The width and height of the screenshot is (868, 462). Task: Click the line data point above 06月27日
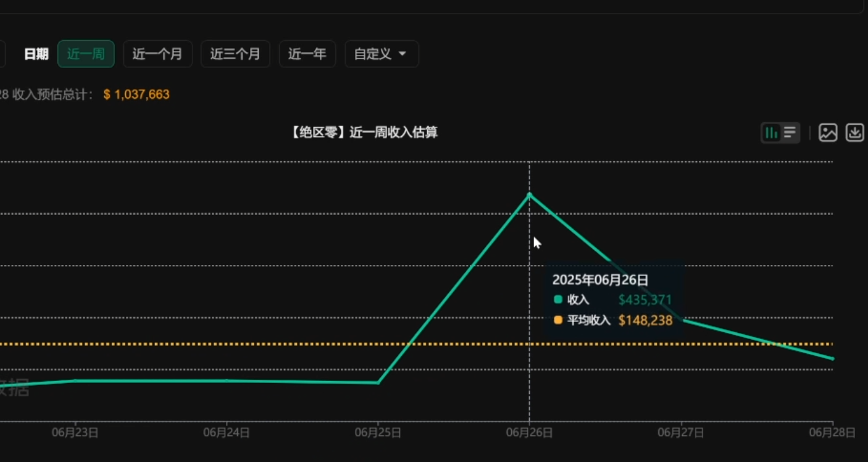coord(681,319)
